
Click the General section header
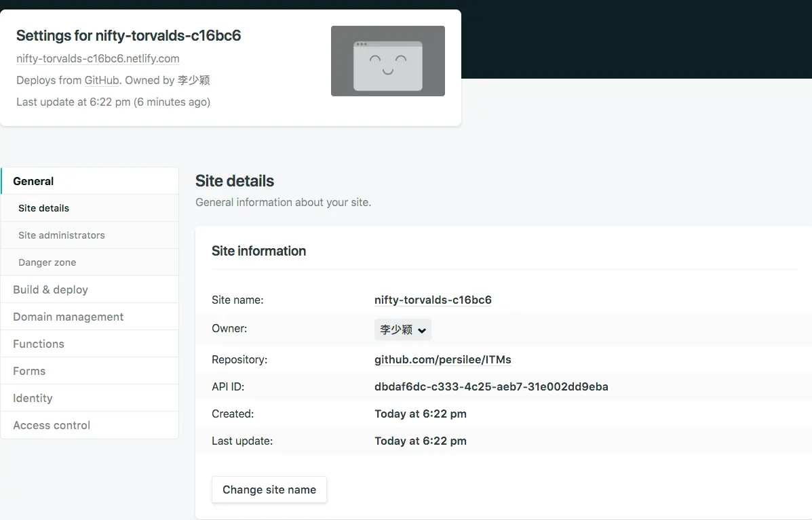click(33, 181)
